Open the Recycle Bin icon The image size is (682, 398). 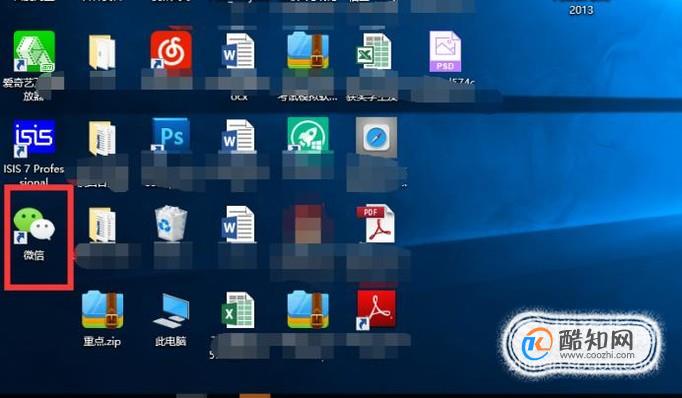coord(171,223)
